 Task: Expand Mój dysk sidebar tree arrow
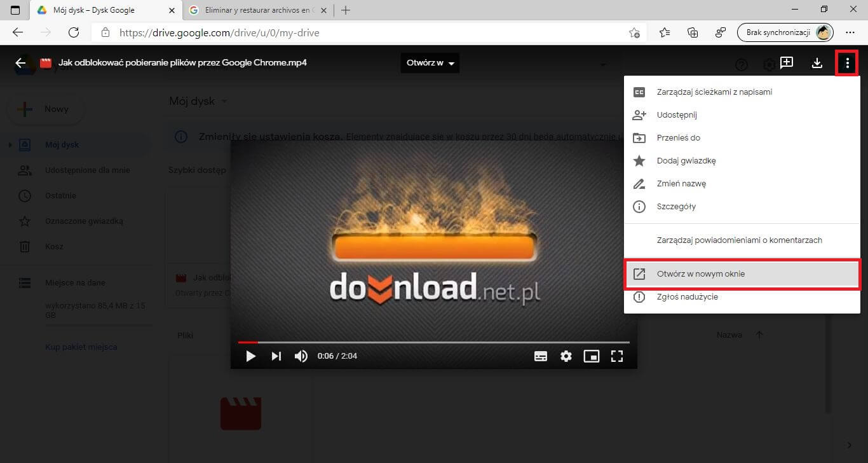coord(10,145)
